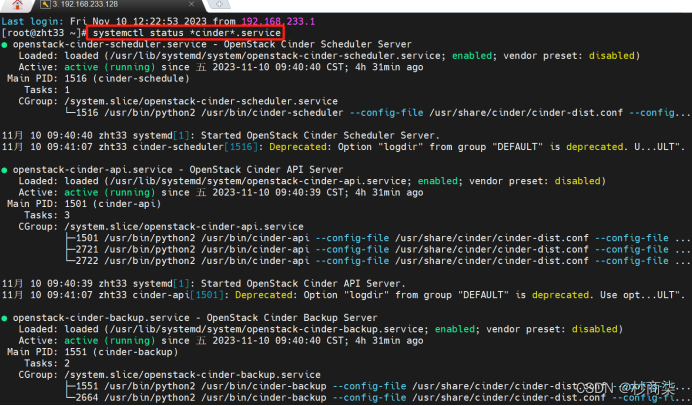The height and width of the screenshot is (406, 692).
Task: Click 'Last login: Fri Nov 10 12:22:53 2023'
Action: (x=104, y=21)
